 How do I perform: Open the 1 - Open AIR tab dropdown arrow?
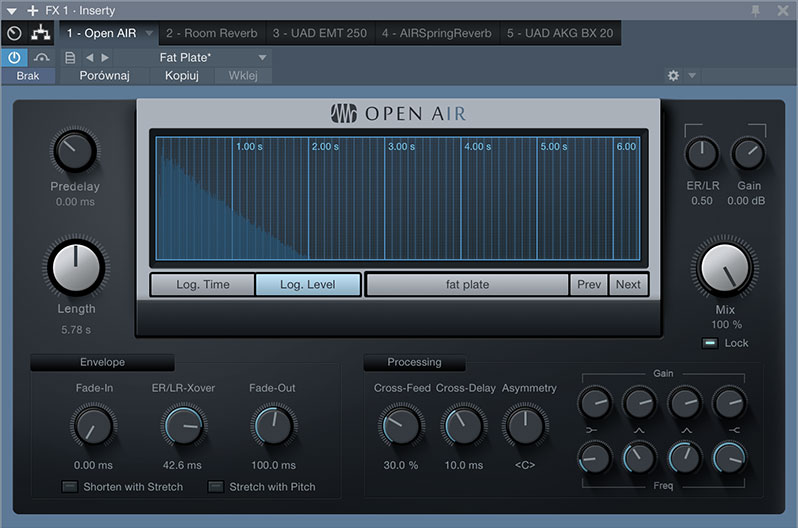[x=149, y=34]
